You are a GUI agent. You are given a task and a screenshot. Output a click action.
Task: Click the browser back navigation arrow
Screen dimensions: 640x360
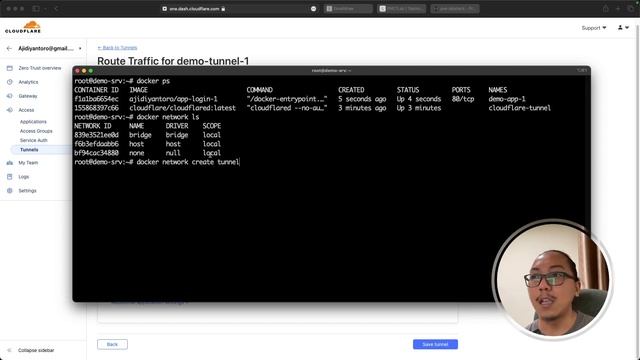point(56,9)
